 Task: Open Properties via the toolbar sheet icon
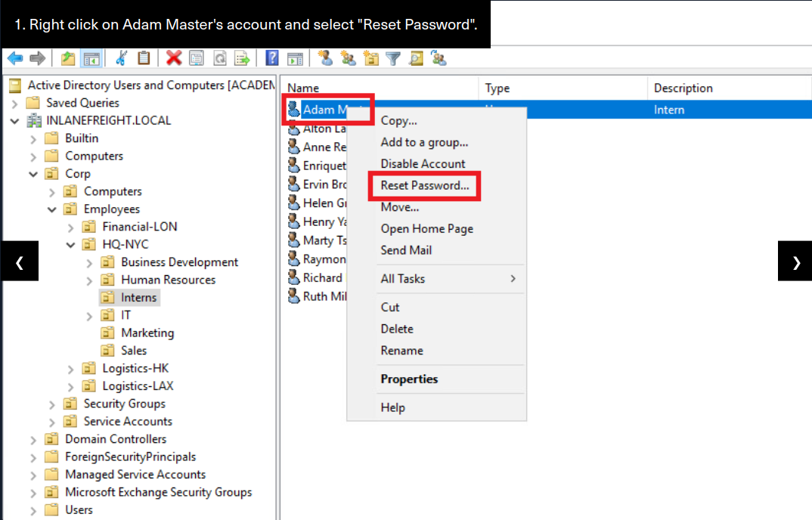point(197,58)
